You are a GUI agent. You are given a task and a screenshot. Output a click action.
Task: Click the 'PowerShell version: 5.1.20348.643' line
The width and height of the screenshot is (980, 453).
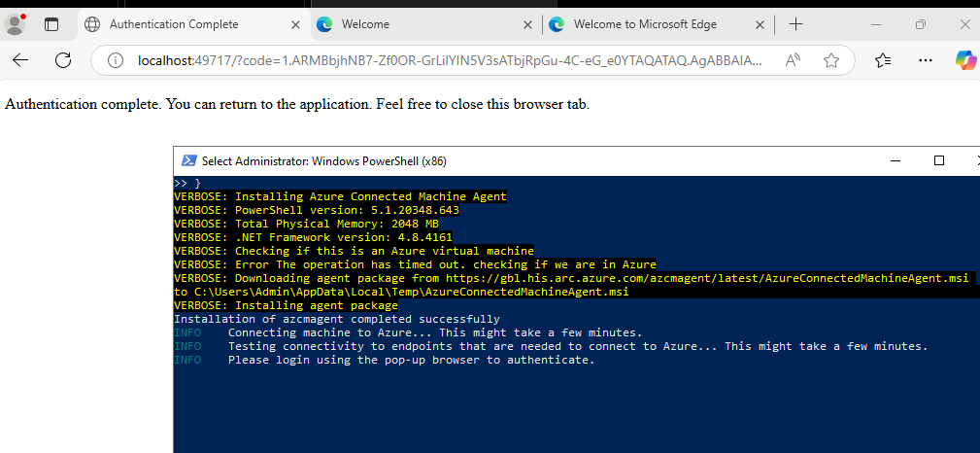coord(317,210)
